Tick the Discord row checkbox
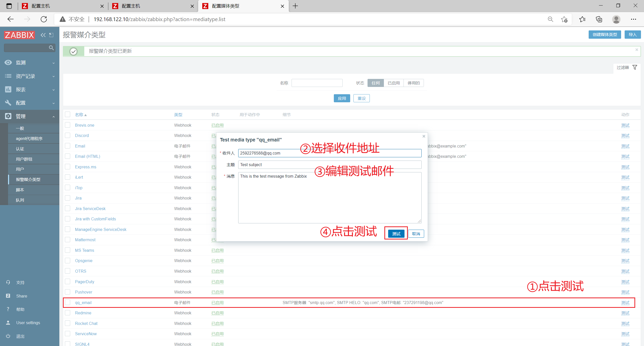This screenshot has width=644, height=346. point(68,135)
